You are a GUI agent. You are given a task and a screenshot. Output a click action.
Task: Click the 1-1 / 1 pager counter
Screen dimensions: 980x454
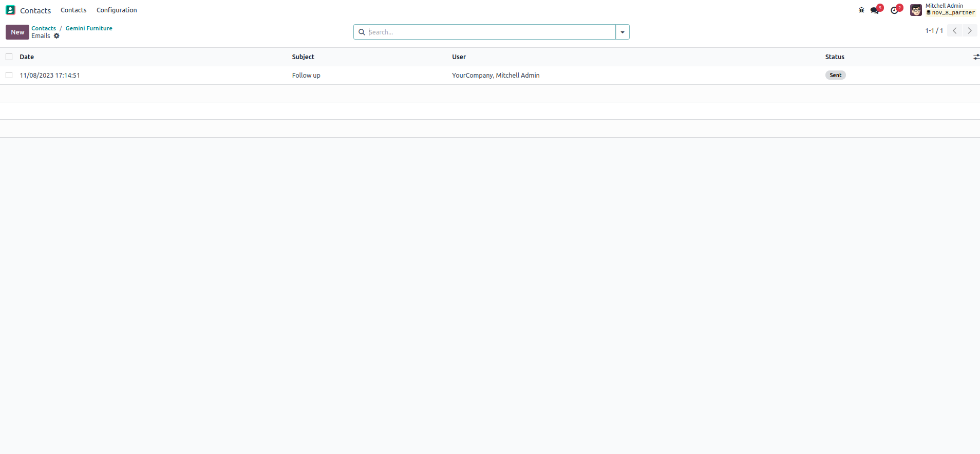click(934, 31)
